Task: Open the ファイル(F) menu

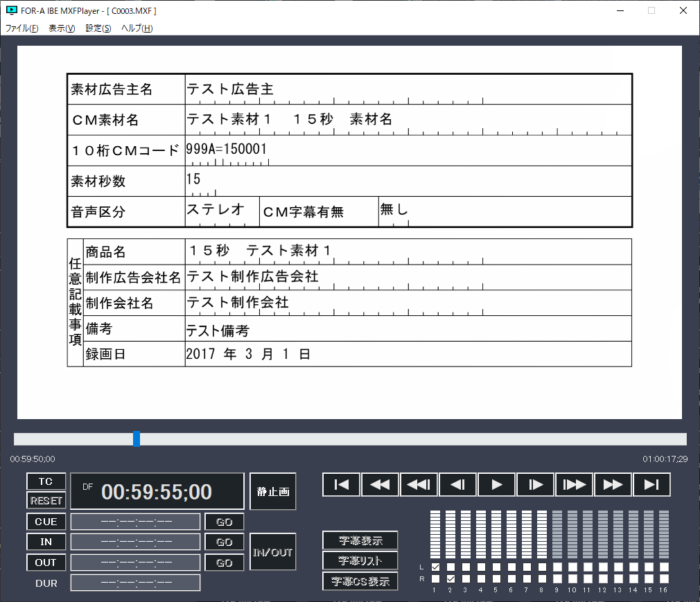Action: click(22, 28)
